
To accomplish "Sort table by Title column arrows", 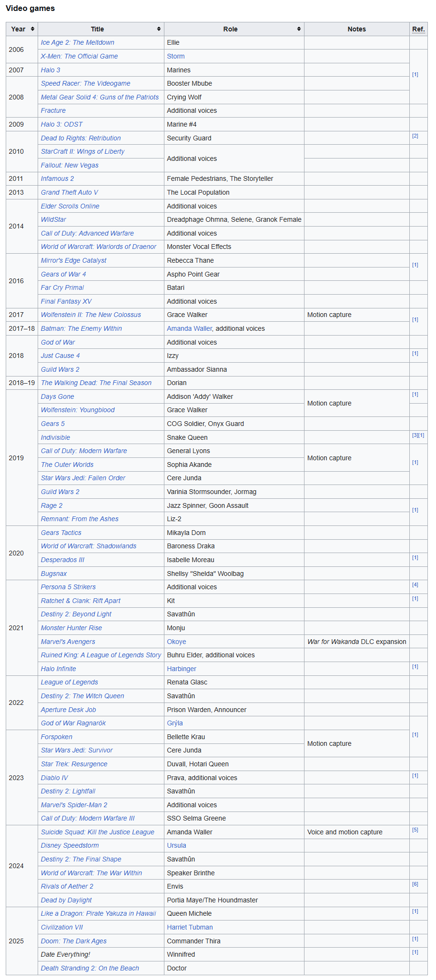I will (159, 29).
